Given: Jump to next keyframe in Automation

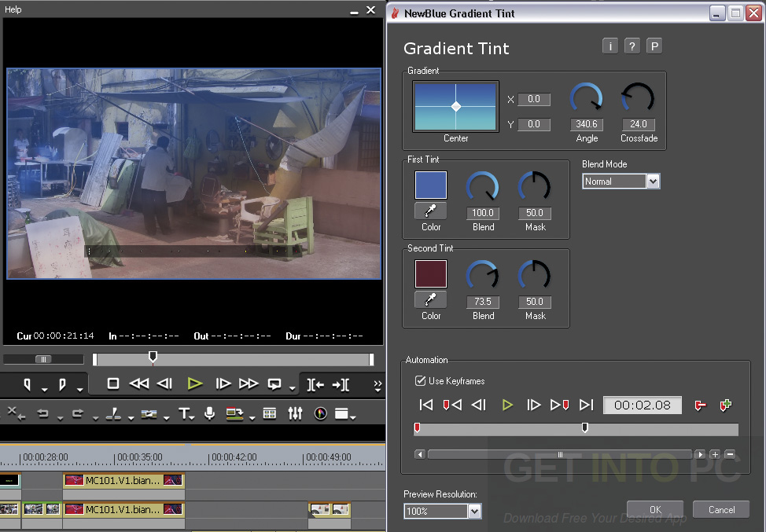Looking at the screenshot, I should (x=559, y=405).
